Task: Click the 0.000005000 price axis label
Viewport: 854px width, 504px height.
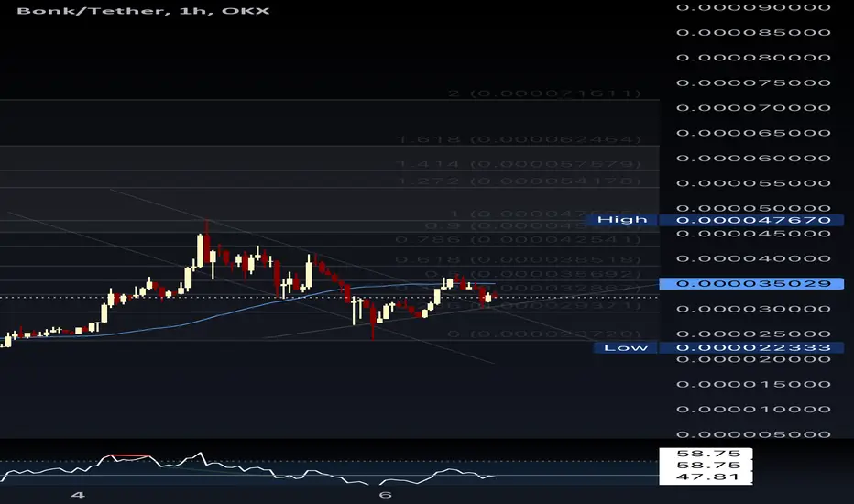Action: click(753, 434)
